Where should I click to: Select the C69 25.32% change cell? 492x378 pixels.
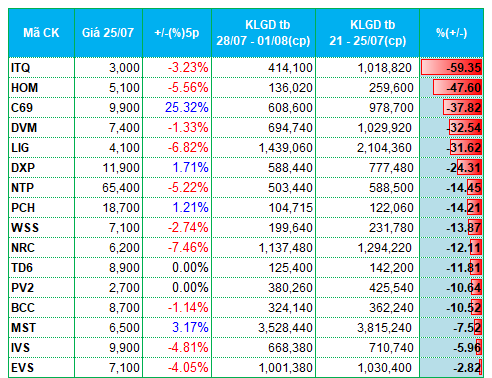pos(177,108)
